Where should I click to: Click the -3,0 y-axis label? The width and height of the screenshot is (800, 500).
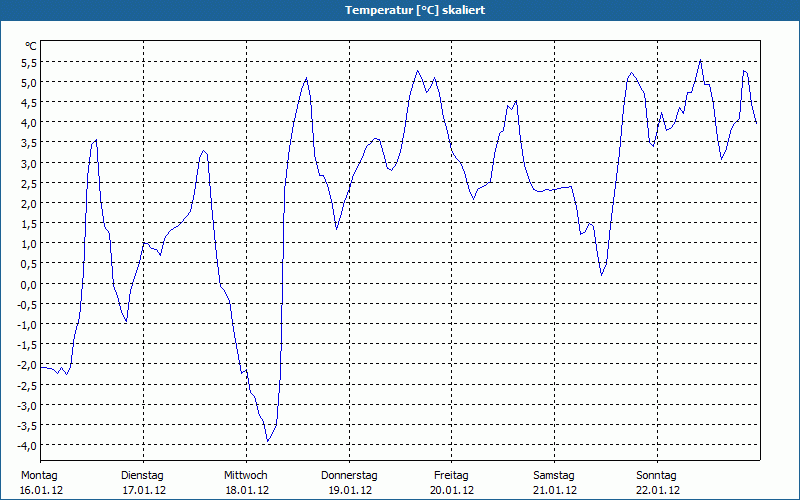pos(27,405)
